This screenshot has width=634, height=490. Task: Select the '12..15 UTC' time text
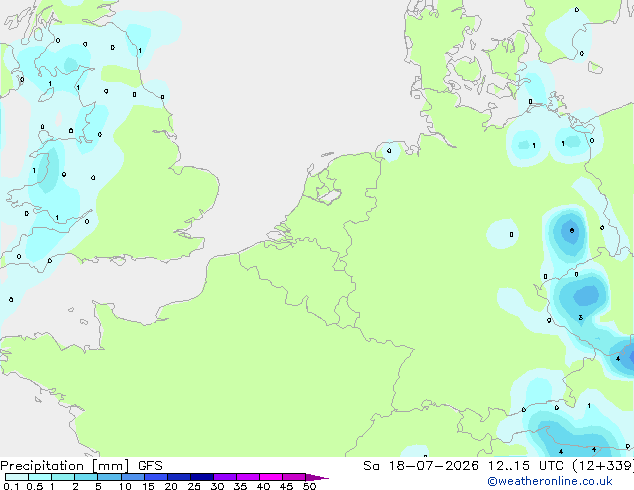[x=525, y=466]
